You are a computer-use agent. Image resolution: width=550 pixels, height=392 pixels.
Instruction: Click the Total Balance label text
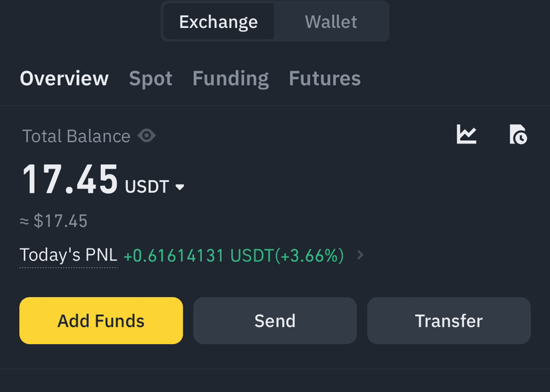click(76, 136)
